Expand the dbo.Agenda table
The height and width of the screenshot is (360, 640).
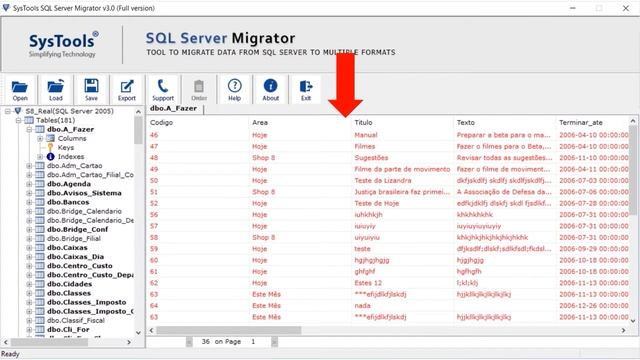pos(29,184)
